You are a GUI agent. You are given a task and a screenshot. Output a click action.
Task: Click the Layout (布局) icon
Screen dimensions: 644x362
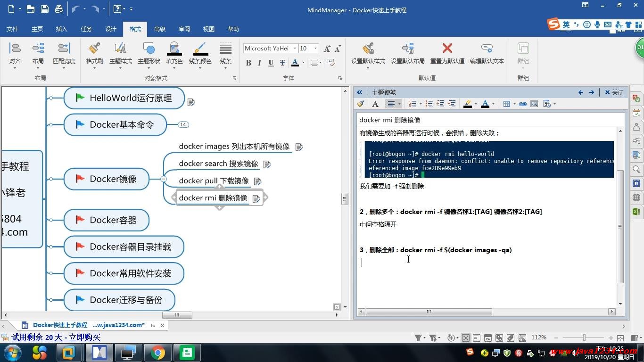pos(38,49)
